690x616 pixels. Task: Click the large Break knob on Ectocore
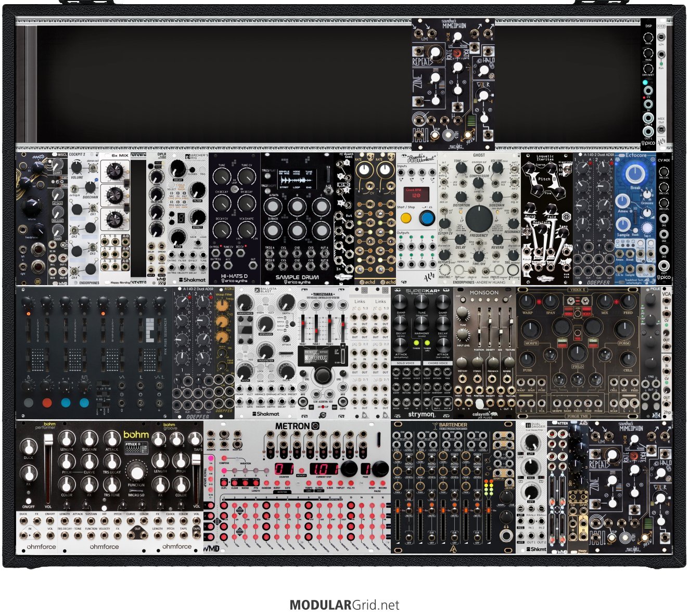coord(635,174)
